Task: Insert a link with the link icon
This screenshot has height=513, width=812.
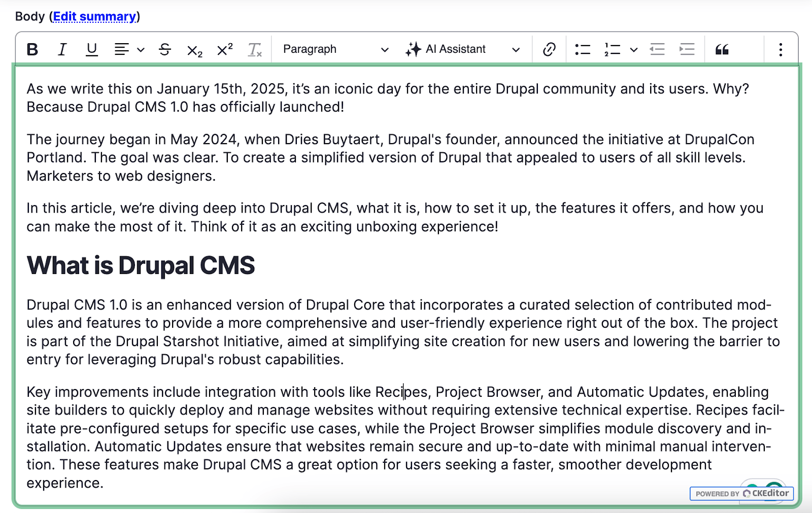Action: (549, 49)
